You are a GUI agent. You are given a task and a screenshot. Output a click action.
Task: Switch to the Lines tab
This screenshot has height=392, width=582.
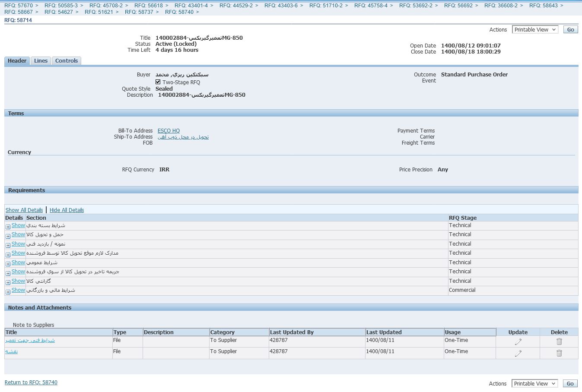point(41,61)
